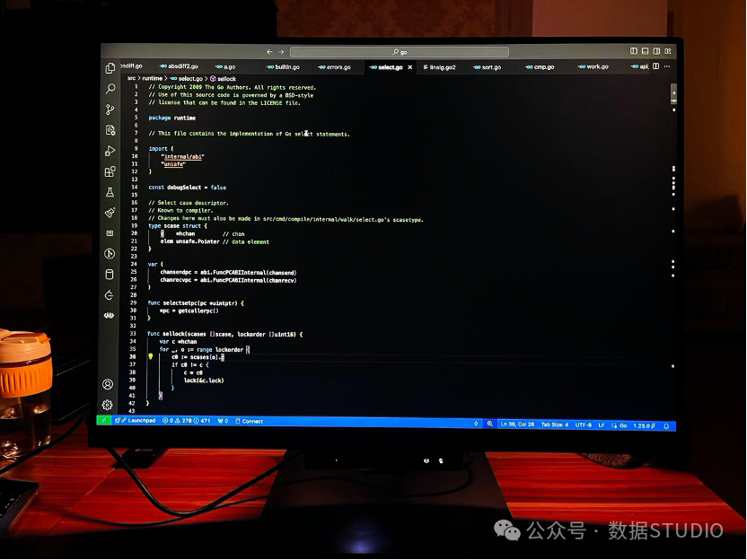The height and width of the screenshot is (560, 747).
Task: Open the Testing flask view
Action: (110, 192)
